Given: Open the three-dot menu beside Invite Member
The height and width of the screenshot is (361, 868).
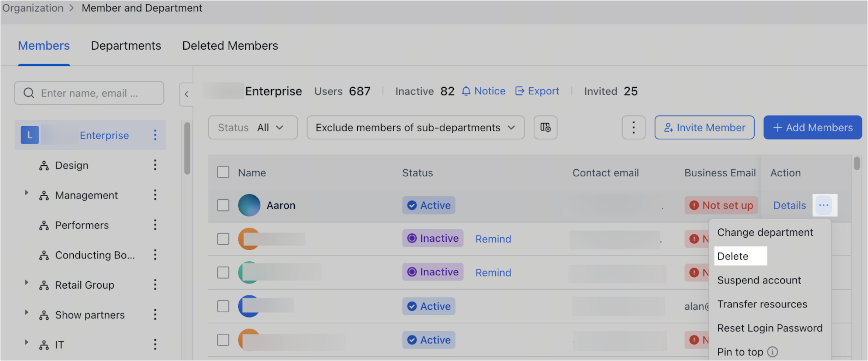Looking at the screenshot, I should (633, 128).
